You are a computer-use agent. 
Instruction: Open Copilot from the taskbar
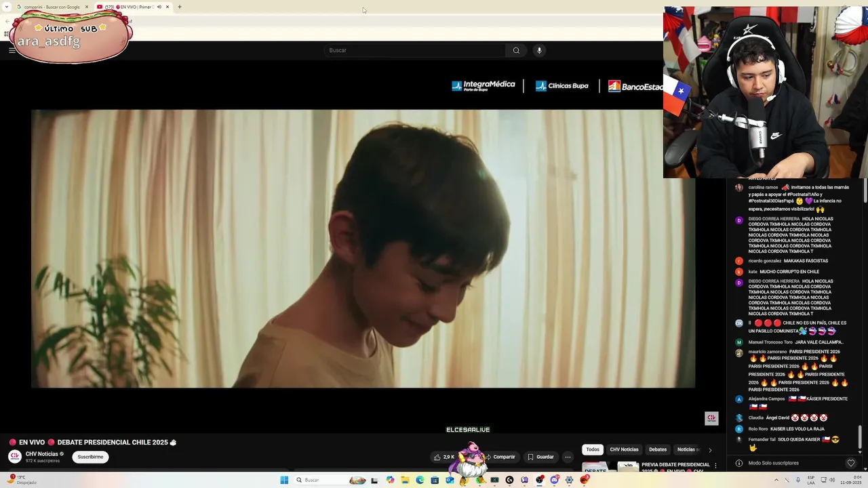[390, 480]
